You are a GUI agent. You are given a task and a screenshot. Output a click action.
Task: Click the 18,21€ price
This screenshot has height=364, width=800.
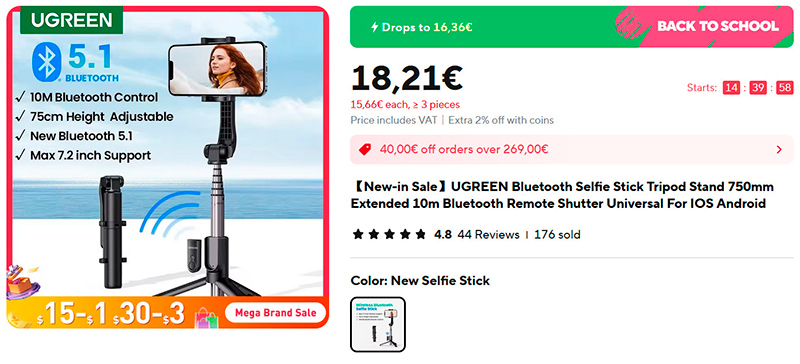click(407, 78)
